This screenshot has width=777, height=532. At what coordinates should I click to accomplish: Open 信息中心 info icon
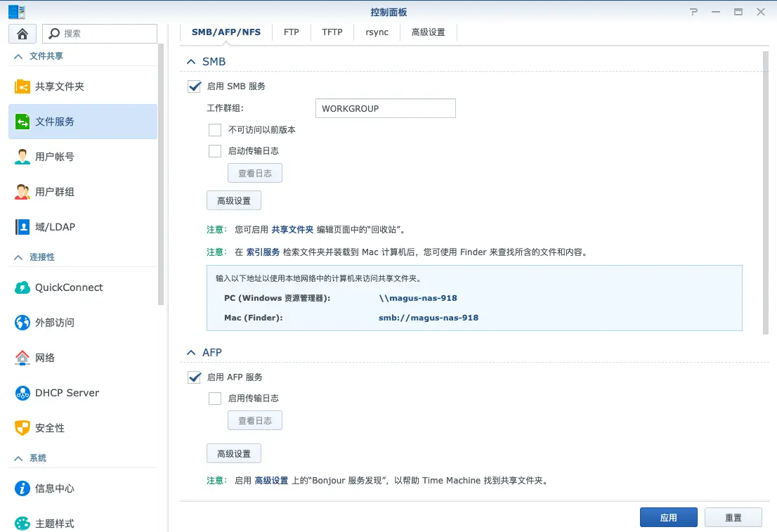(22, 488)
